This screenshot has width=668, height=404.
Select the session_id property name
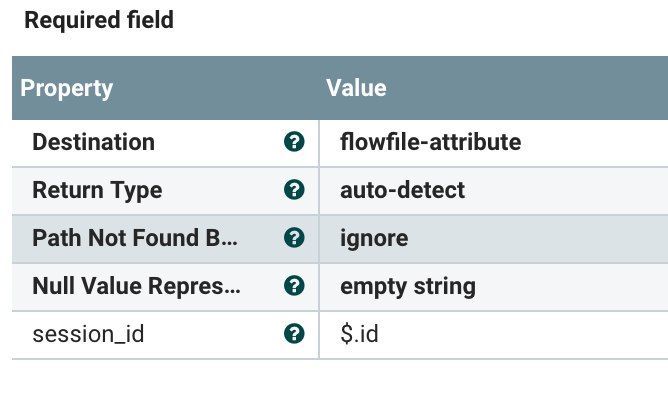88,334
